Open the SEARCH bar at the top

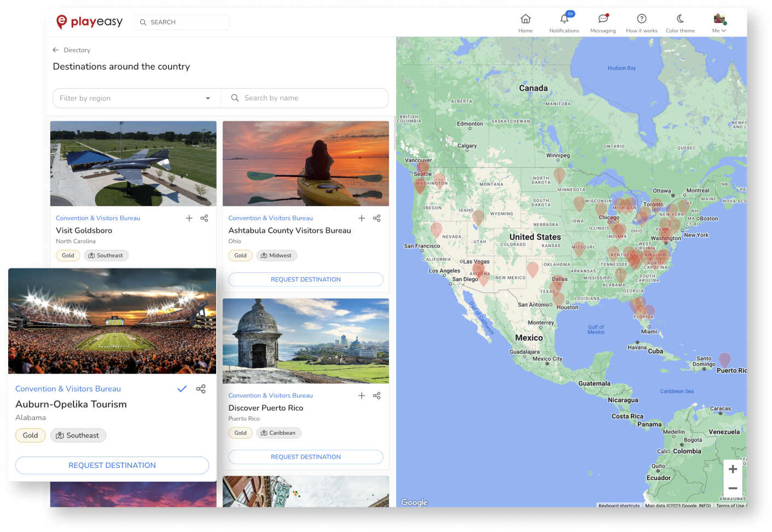click(181, 22)
